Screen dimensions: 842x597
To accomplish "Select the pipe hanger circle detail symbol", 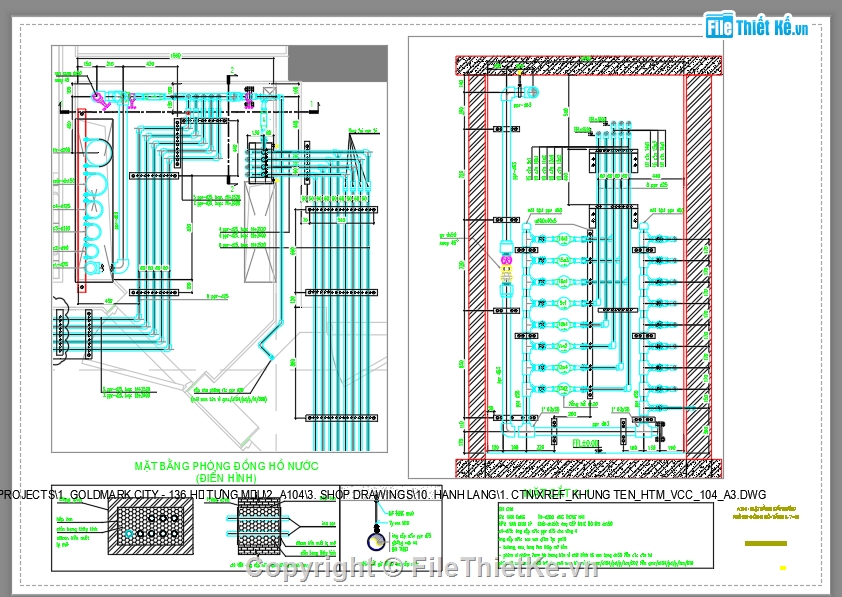I will 375,541.
